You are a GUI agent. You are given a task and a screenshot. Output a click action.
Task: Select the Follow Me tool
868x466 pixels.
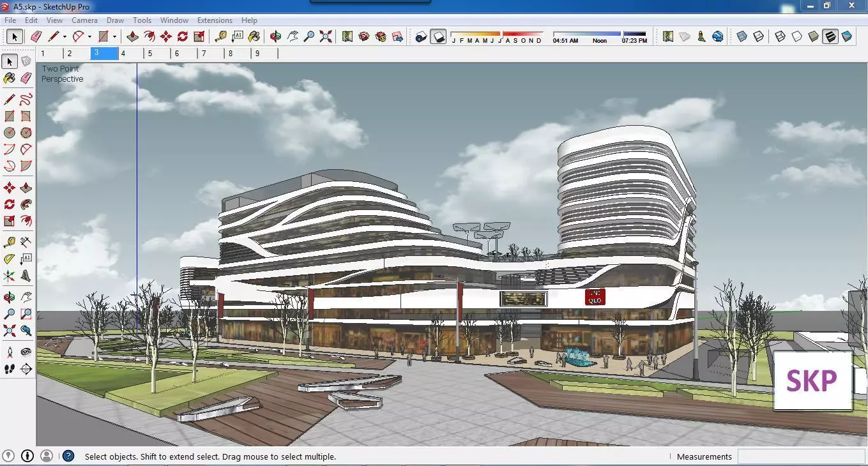[x=26, y=204]
